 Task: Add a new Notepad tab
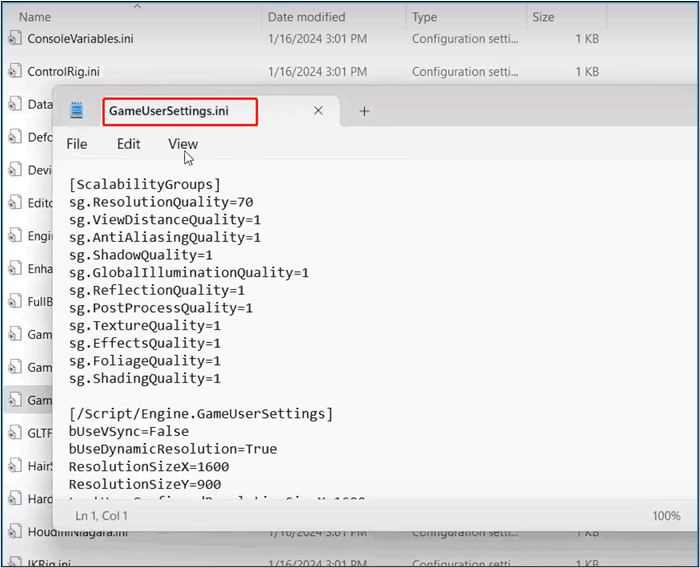click(x=364, y=111)
